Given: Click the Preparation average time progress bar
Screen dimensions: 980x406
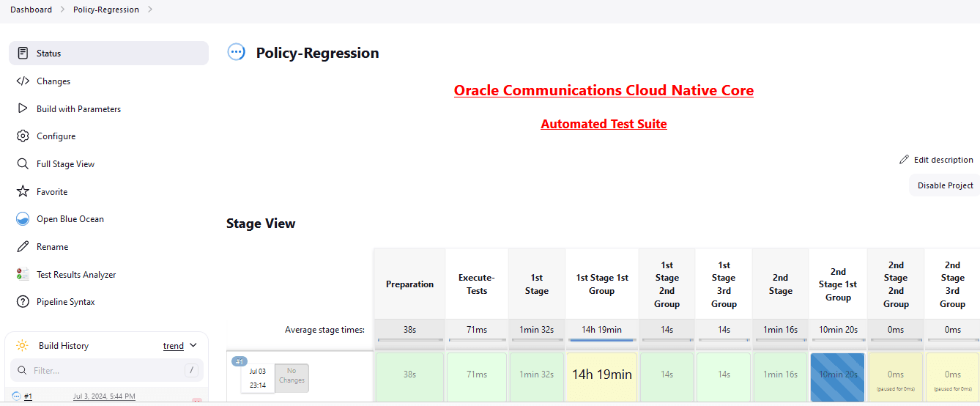Looking at the screenshot, I should pyautogui.click(x=409, y=340).
